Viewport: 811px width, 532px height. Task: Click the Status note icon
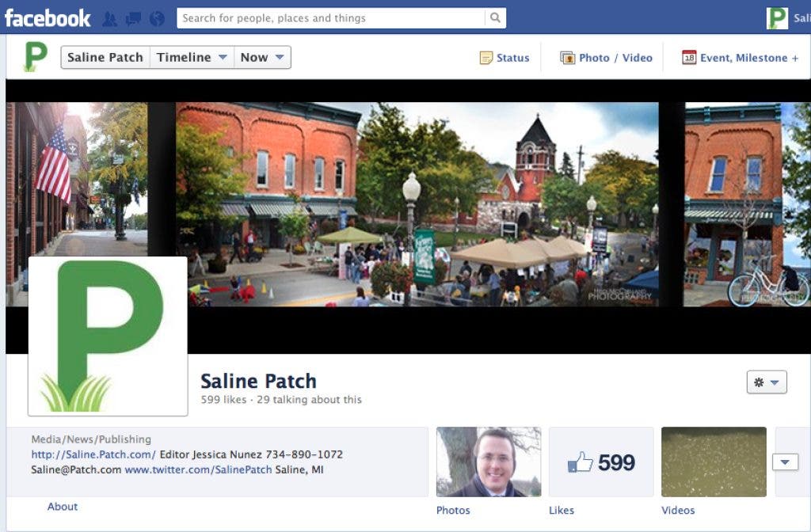(486, 58)
